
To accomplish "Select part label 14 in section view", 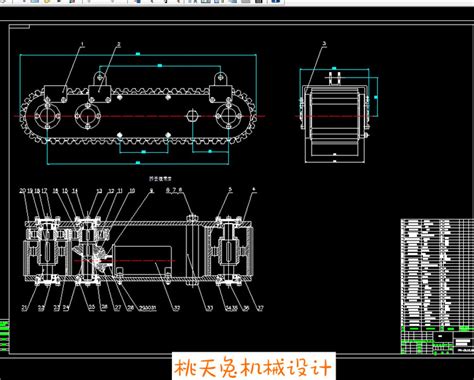I will (x=75, y=191).
